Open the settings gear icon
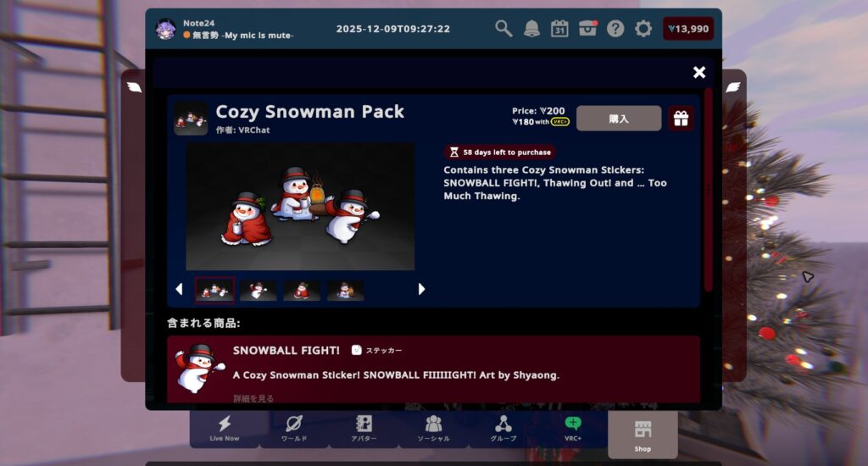The width and height of the screenshot is (868, 466). [643, 29]
